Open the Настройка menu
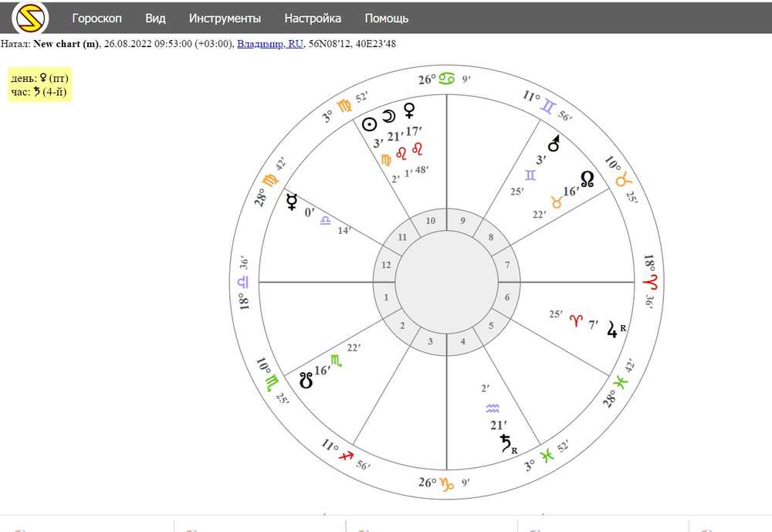Viewport: 772px width, 532px height. click(x=313, y=19)
